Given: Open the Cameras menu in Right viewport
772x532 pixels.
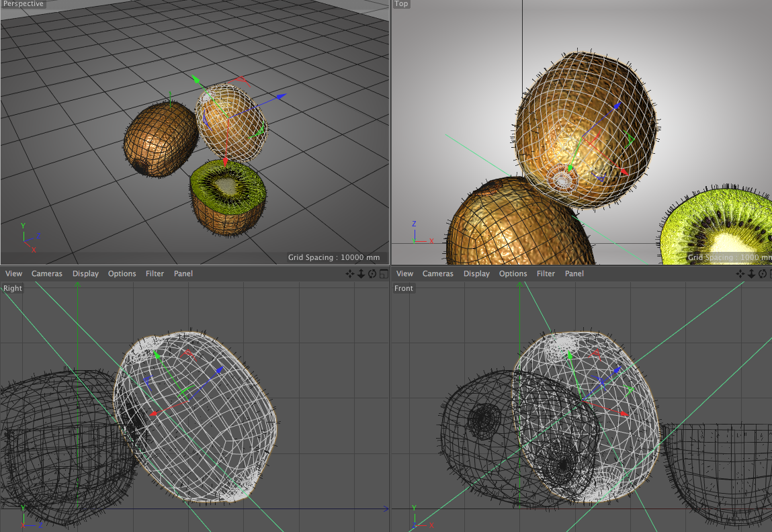Looking at the screenshot, I should tap(47, 273).
